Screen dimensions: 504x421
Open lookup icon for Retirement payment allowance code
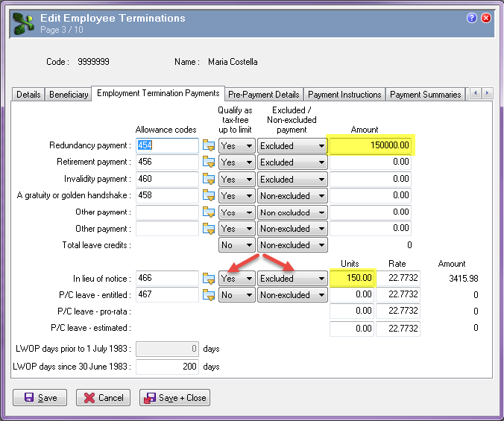point(209,162)
